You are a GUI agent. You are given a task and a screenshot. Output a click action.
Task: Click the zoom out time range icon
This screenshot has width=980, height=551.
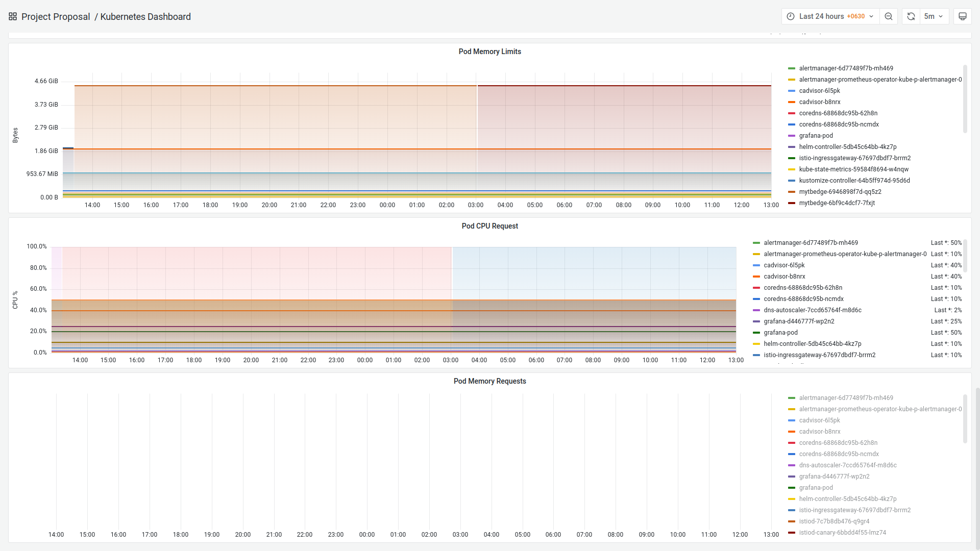coord(889,16)
